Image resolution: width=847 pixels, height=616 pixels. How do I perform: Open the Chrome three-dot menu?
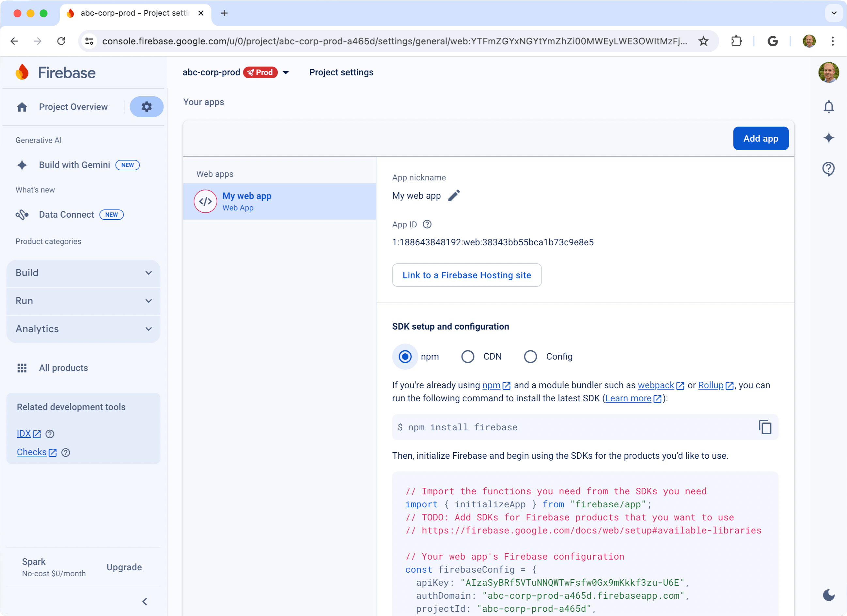coord(832,41)
